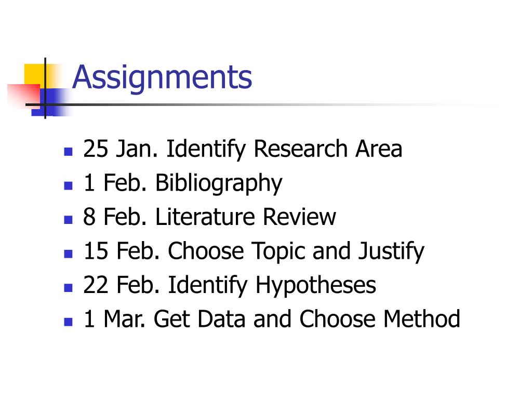532x399 pixels.
Task: Click the blue bullet before 1 Mar.
Action: pos(68,322)
